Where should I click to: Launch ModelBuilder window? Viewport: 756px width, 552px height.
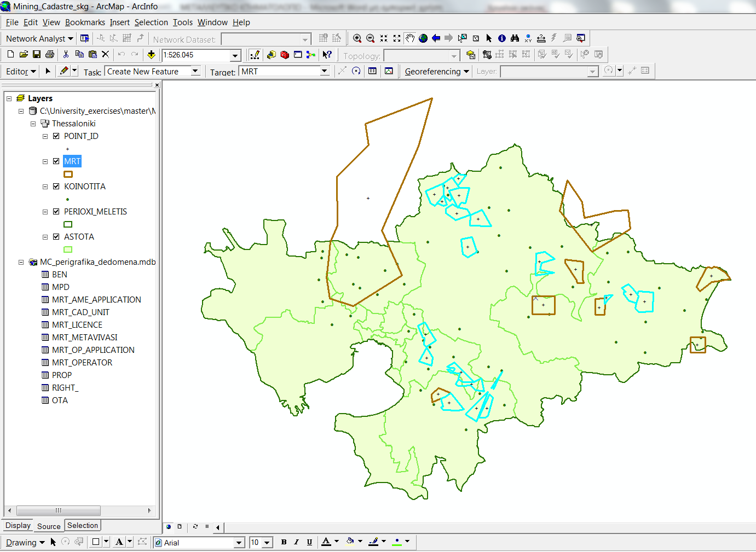[311, 55]
